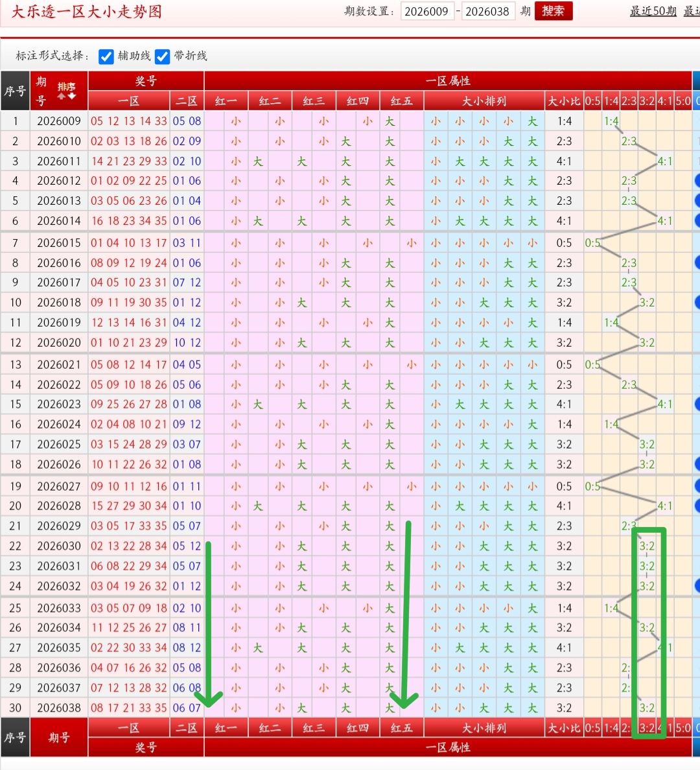Click the 大小排列 header in top row
The width and height of the screenshot is (700, 770).
click(484, 101)
